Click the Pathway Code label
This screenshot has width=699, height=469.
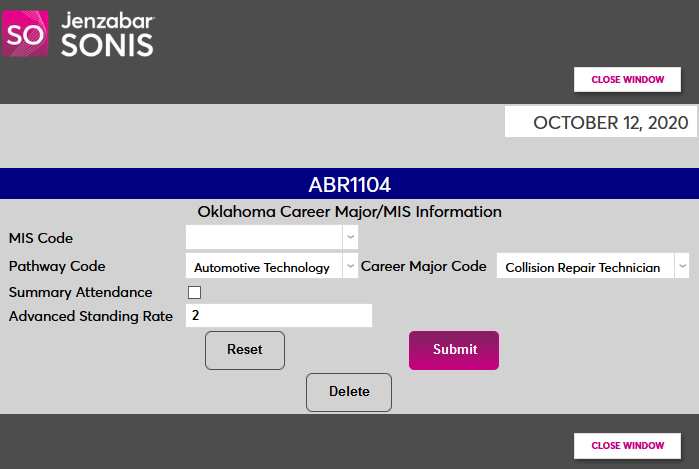57,267
